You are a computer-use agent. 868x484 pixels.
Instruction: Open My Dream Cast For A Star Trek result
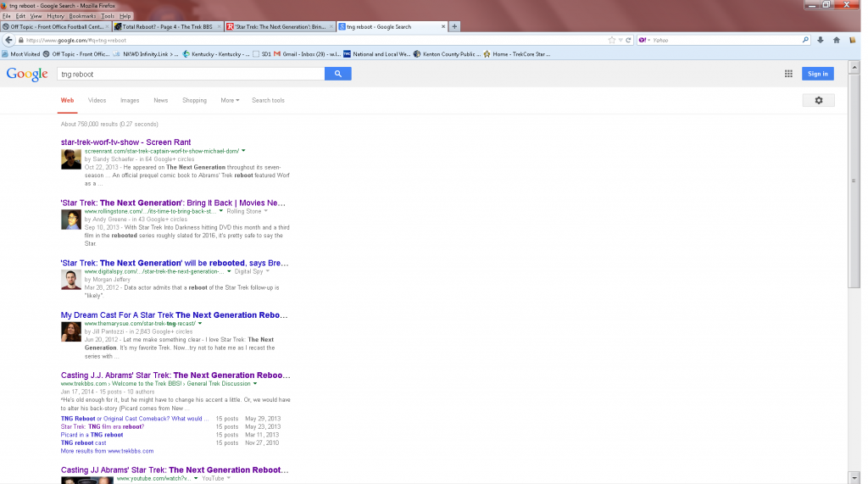click(175, 315)
